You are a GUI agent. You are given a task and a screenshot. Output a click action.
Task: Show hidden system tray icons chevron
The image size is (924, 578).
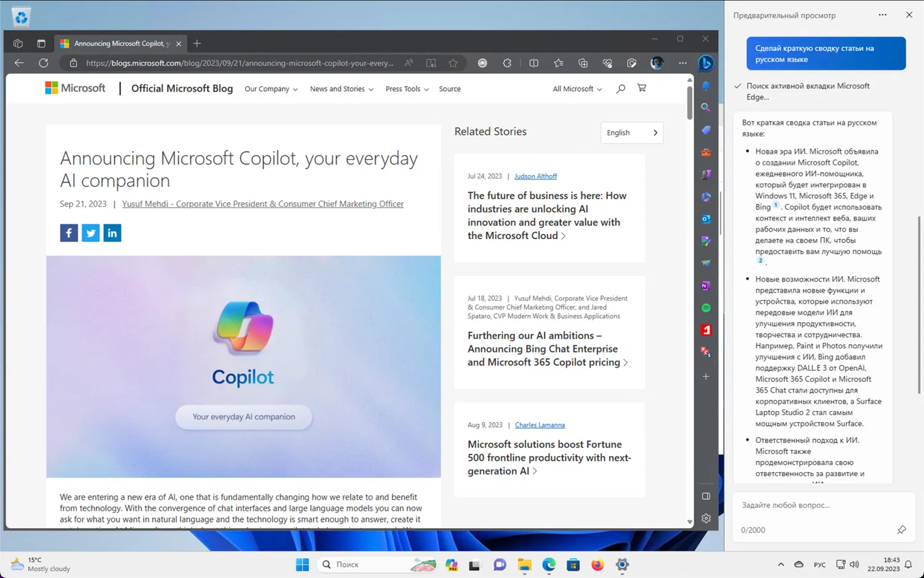pyautogui.click(x=781, y=564)
